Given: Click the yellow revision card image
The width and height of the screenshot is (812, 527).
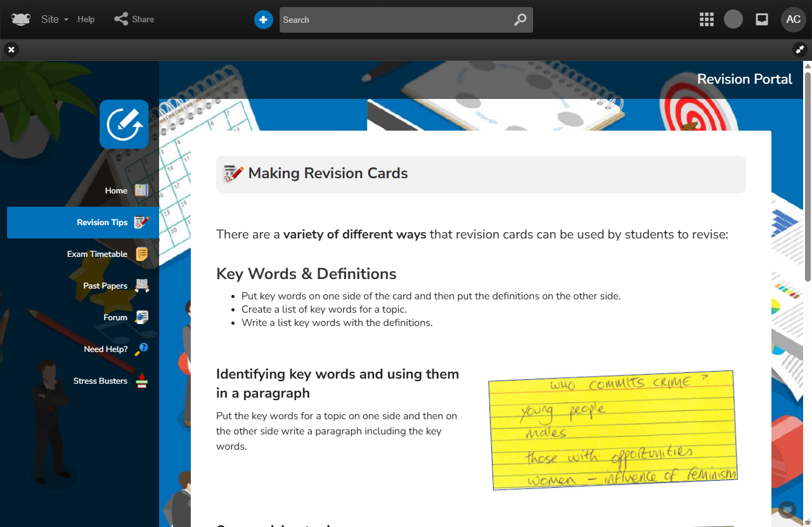Looking at the screenshot, I should [x=613, y=430].
